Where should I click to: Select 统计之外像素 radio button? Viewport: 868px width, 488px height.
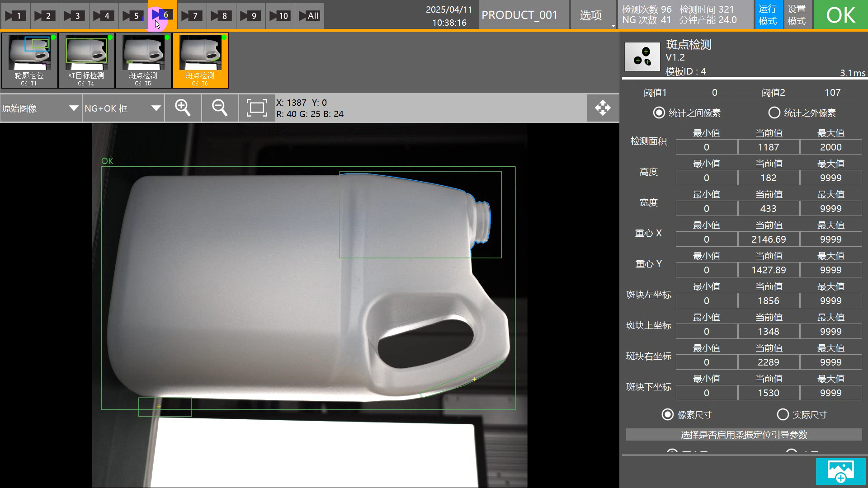click(774, 113)
